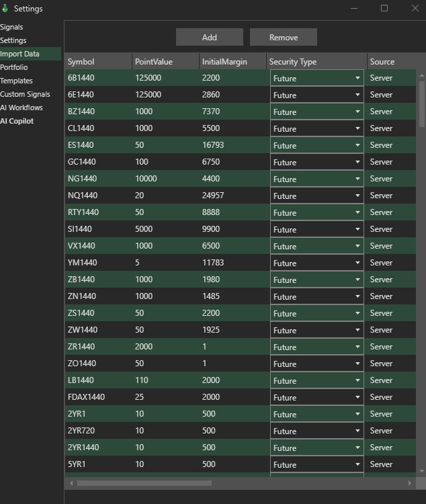
Task: Minimize the Settings window
Action: (354, 8)
